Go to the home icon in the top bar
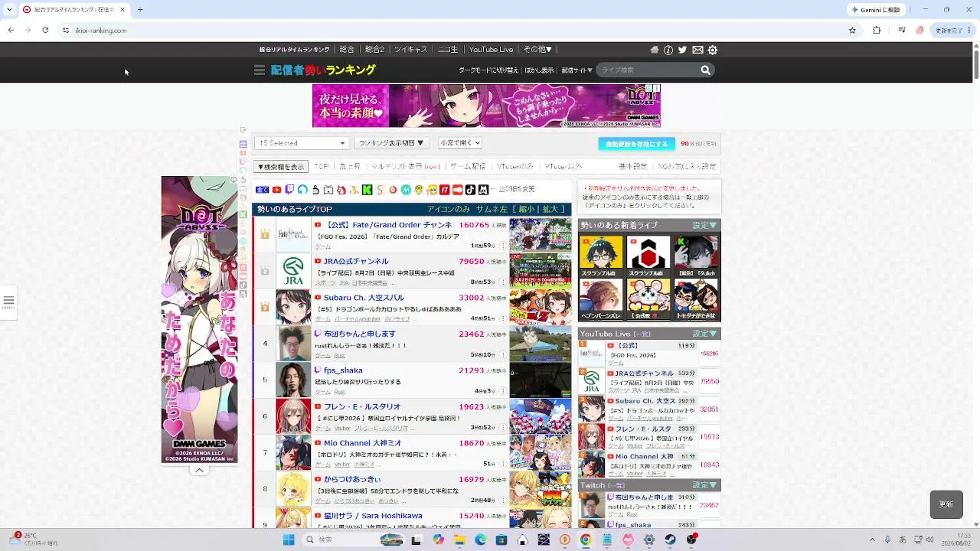The width and height of the screenshot is (980, 551). click(654, 50)
